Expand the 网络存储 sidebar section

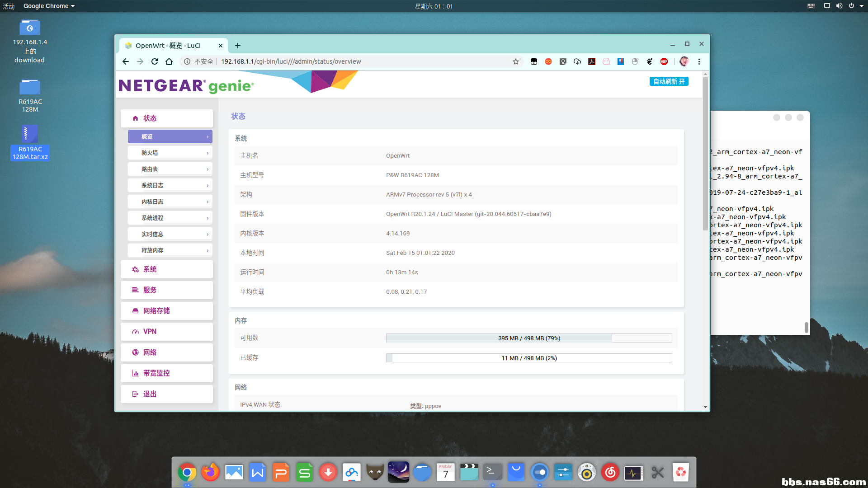[x=167, y=311]
